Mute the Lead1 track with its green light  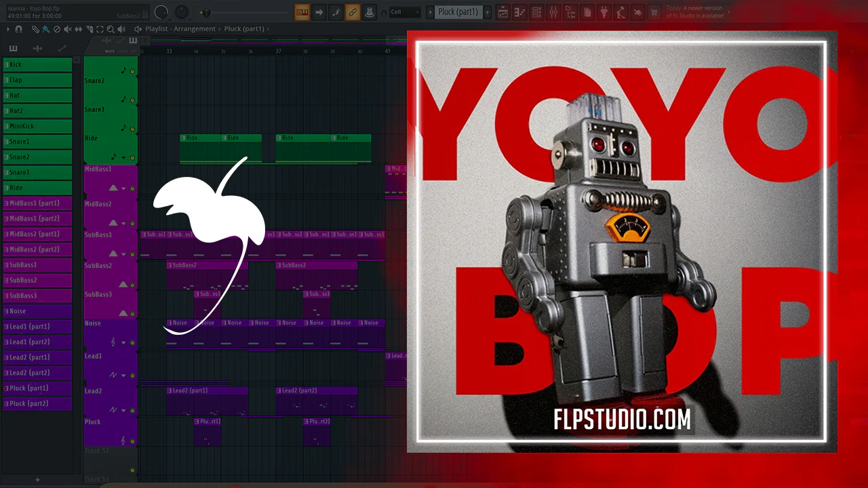point(132,375)
